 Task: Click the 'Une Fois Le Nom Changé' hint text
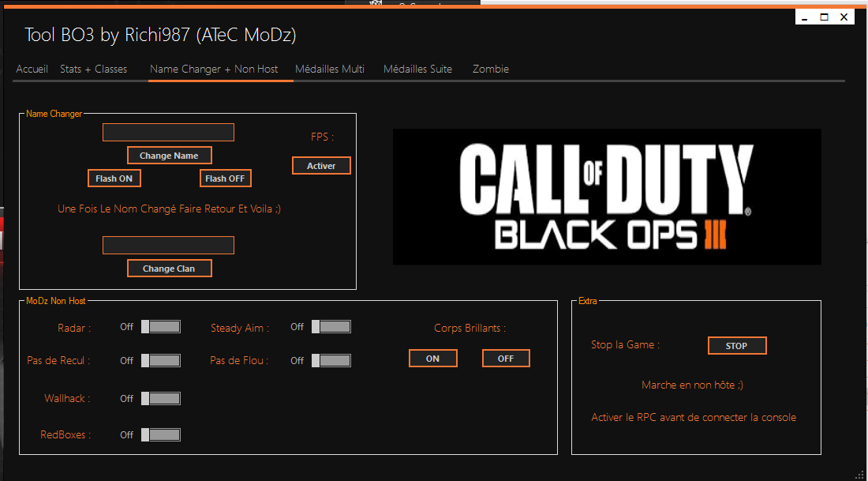pyautogui.click(x=169, y=209)
